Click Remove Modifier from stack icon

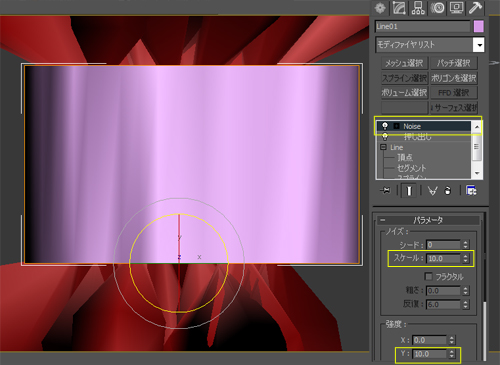click(x=448, y=191)
